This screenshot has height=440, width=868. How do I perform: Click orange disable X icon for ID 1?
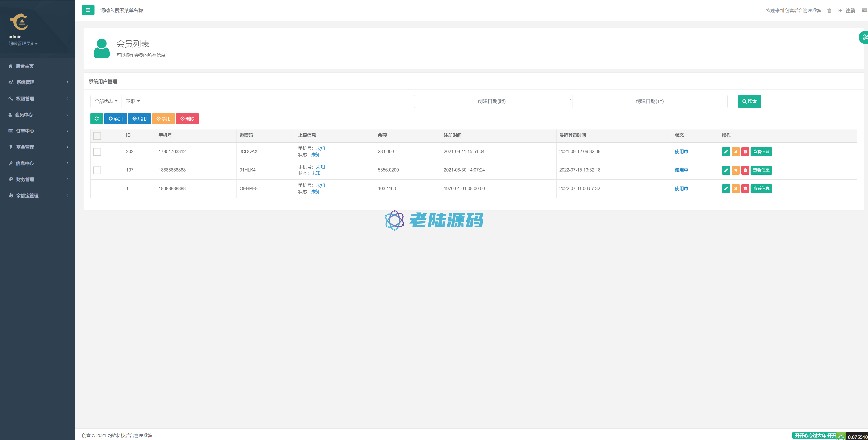coord(736,189)
